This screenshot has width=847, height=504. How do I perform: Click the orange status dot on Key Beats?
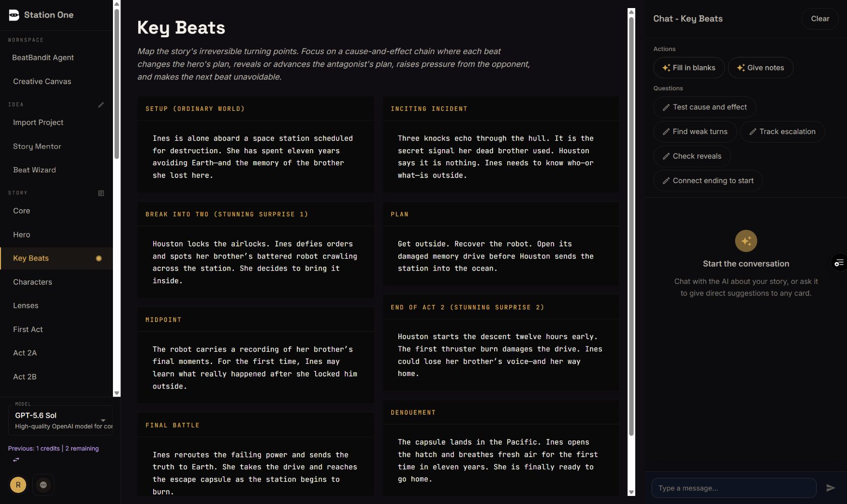tap(99, 259)
